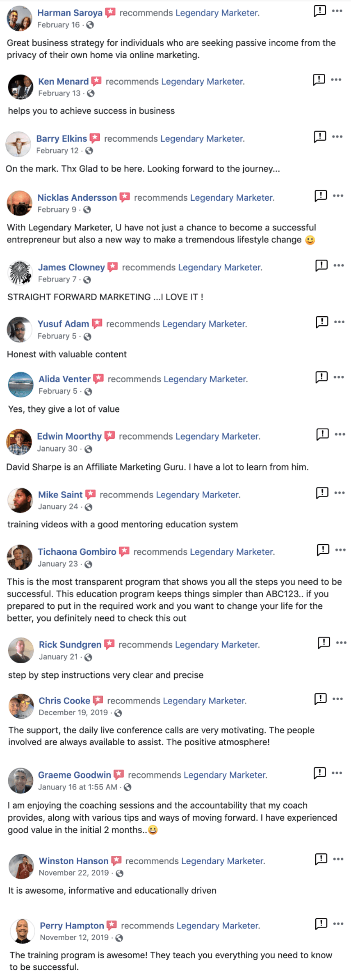The image size is (351, 980).
Task: Click Legendary Marketer link in Alida Venter's review
Action: [x=205, y=379]
